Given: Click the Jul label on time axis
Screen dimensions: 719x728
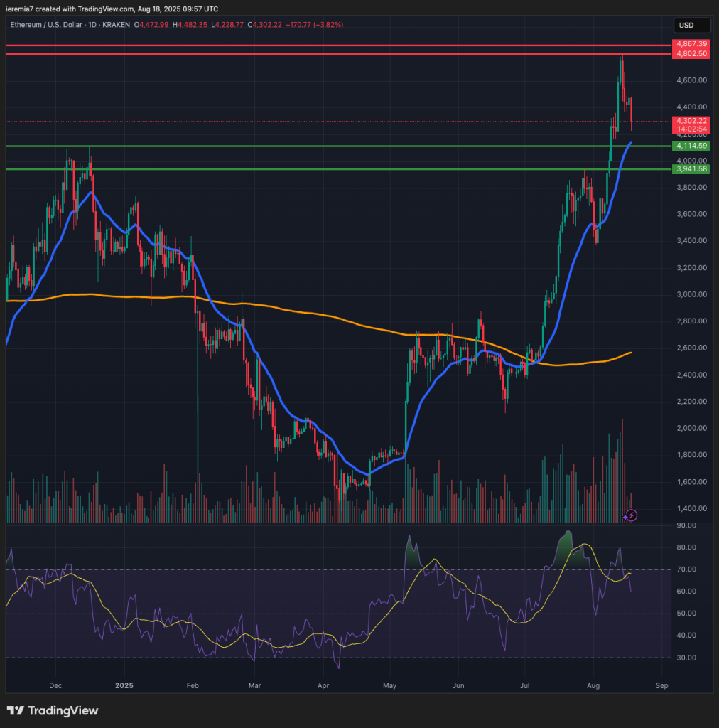Looking at the screenshot, I should point(525,686).
